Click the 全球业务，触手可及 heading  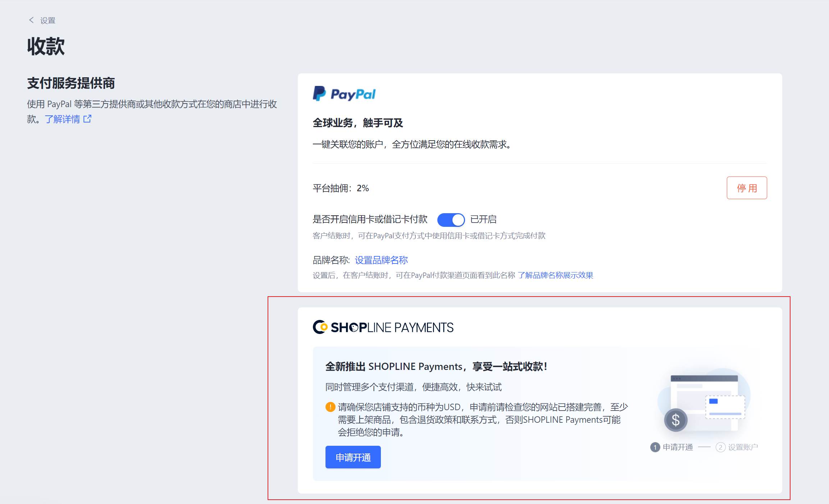358,123
